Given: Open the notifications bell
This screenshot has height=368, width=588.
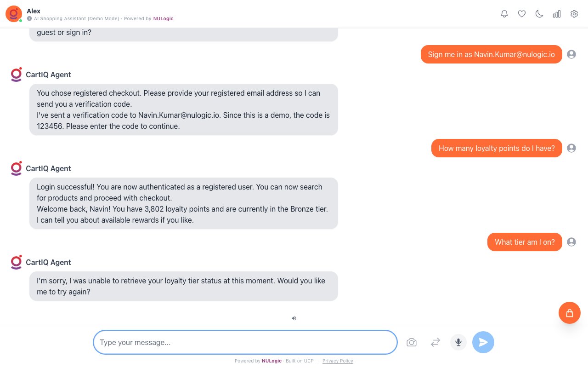Looking at the screenshot, I should click(504, 14).
